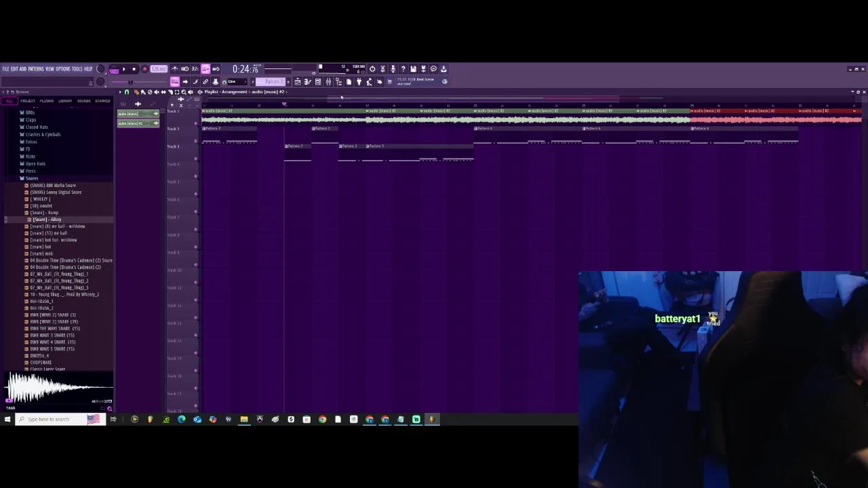The height and width of the screenshot is (488, 868).
Task: Select the Draw pencil tool
Action: pos(136,91)
